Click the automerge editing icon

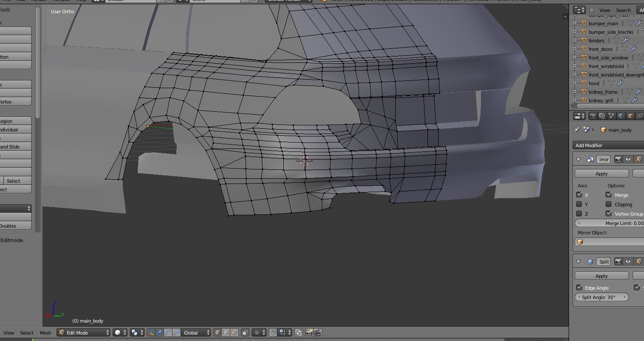(299, 332)
